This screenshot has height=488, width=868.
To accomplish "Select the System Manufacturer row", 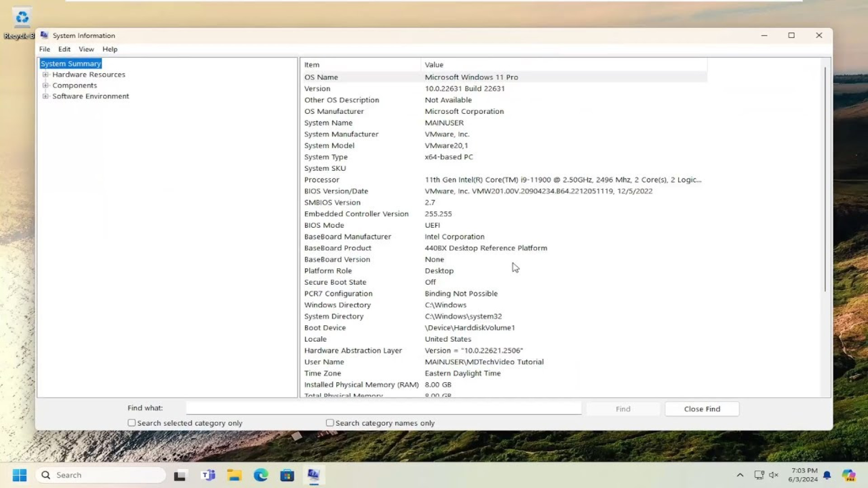I will coord(504,134).
